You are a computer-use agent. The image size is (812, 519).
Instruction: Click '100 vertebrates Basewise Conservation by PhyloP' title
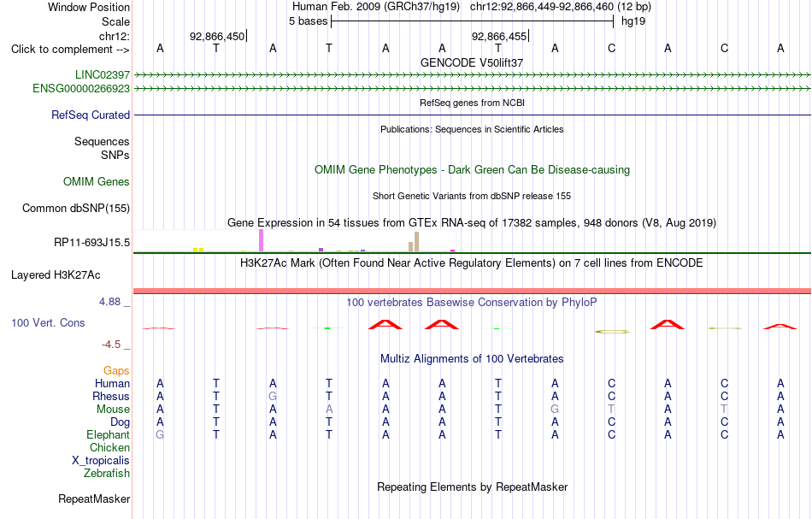click(472, 303)
